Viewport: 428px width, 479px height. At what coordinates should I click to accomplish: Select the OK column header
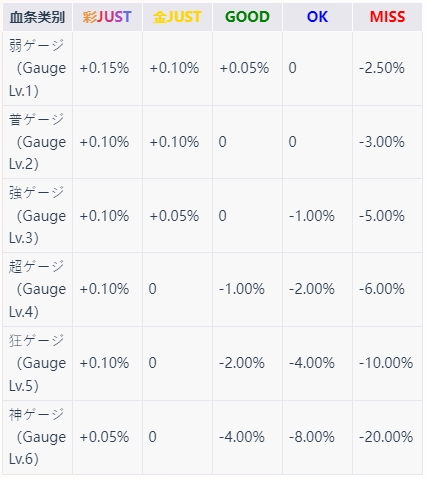tap(317, 17)
